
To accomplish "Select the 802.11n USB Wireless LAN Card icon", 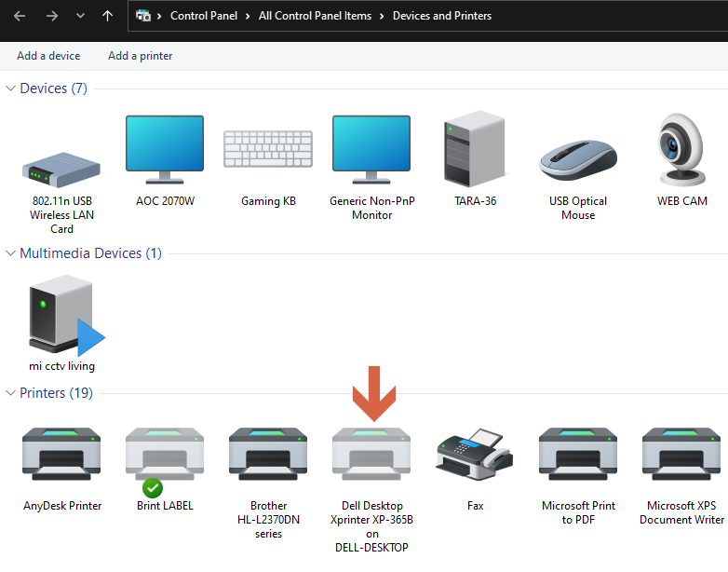I will tap(61, 170).
